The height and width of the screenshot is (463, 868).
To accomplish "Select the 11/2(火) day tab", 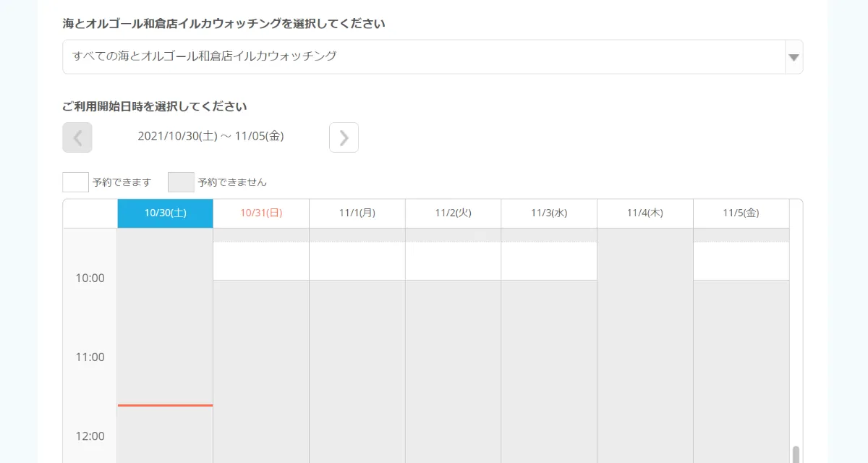I will (x=453, y=213).
